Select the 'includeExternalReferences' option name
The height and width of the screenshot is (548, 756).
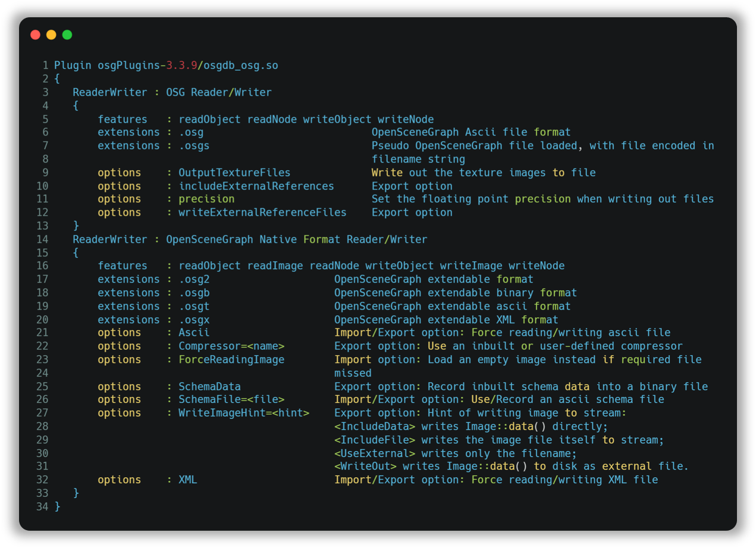coord(256,186)
